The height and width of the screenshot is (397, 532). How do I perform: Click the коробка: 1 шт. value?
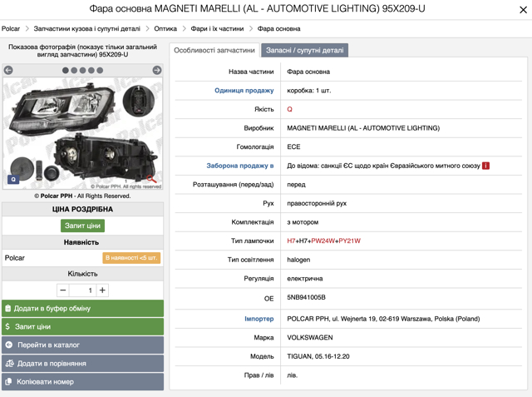(308, 91)
